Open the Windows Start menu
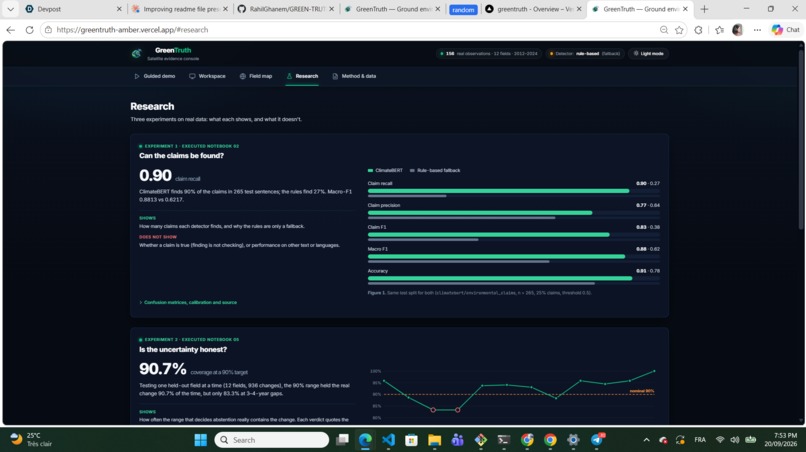 (x=200, y=440)
